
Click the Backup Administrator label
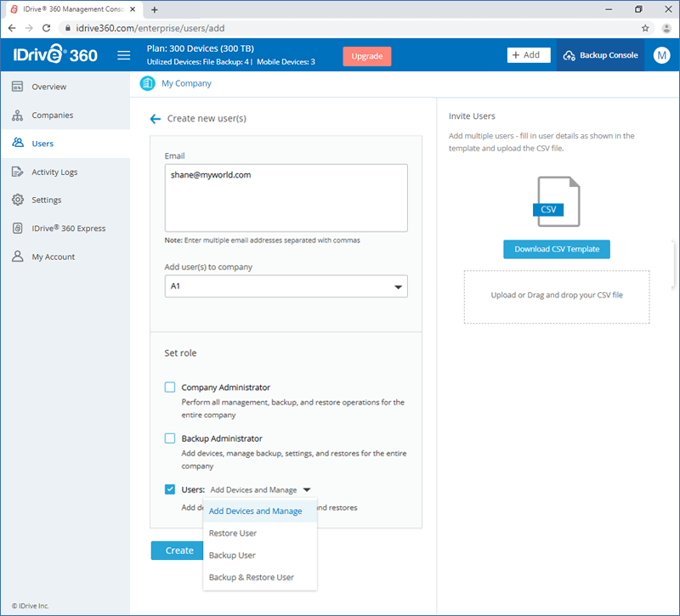(x=222, y=438)
